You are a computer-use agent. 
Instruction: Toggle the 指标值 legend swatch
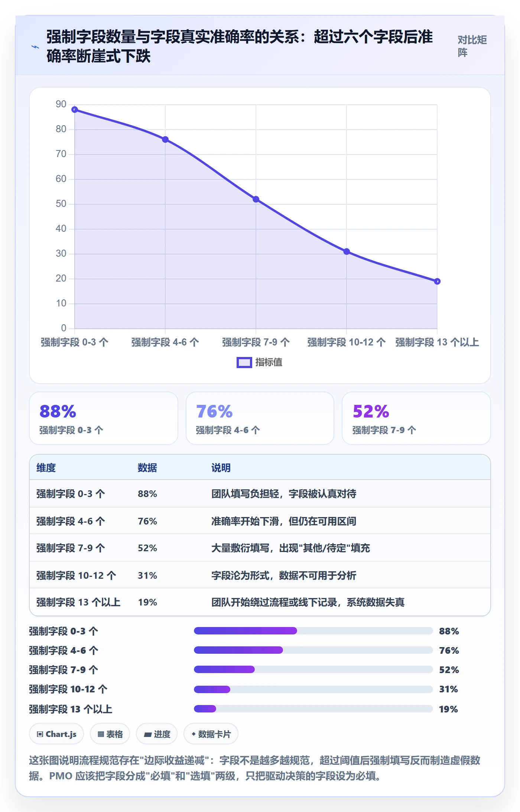click(x=244, y=363)
